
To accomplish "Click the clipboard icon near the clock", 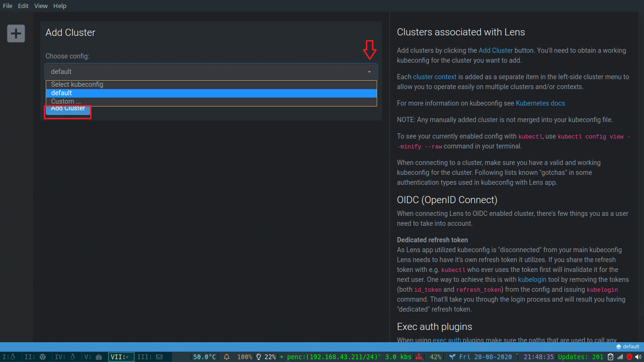I will 610,357.
